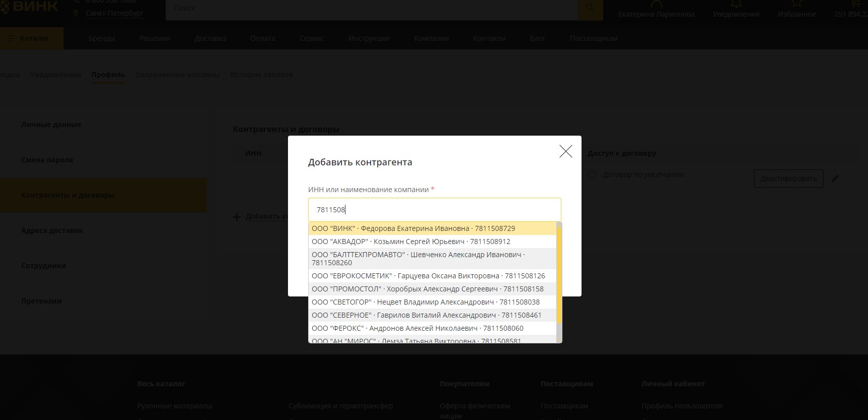Switch to the Уведомления tab
The image size is (868, 420).
click(x=55, y=75)
